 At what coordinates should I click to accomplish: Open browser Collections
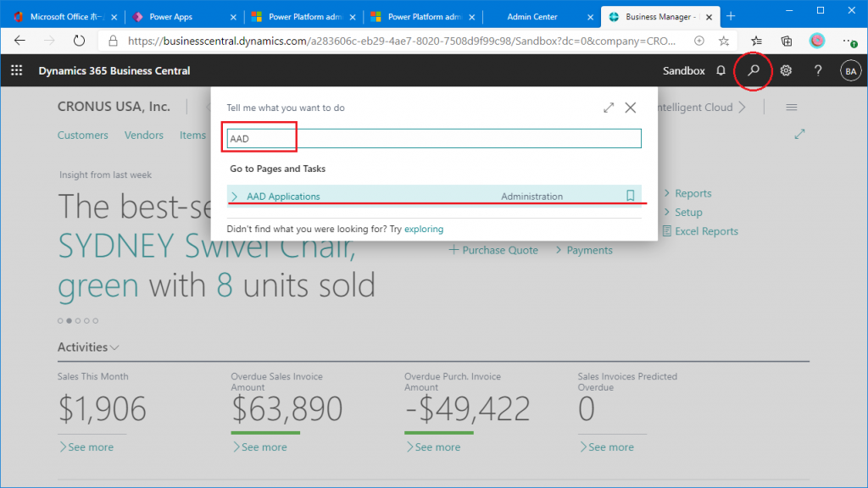click(787, 41)
